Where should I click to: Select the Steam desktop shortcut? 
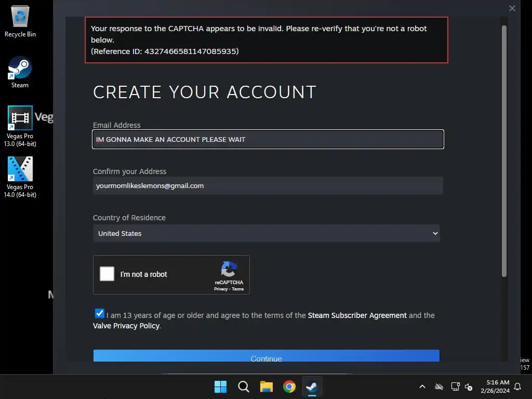coord(20,72)
